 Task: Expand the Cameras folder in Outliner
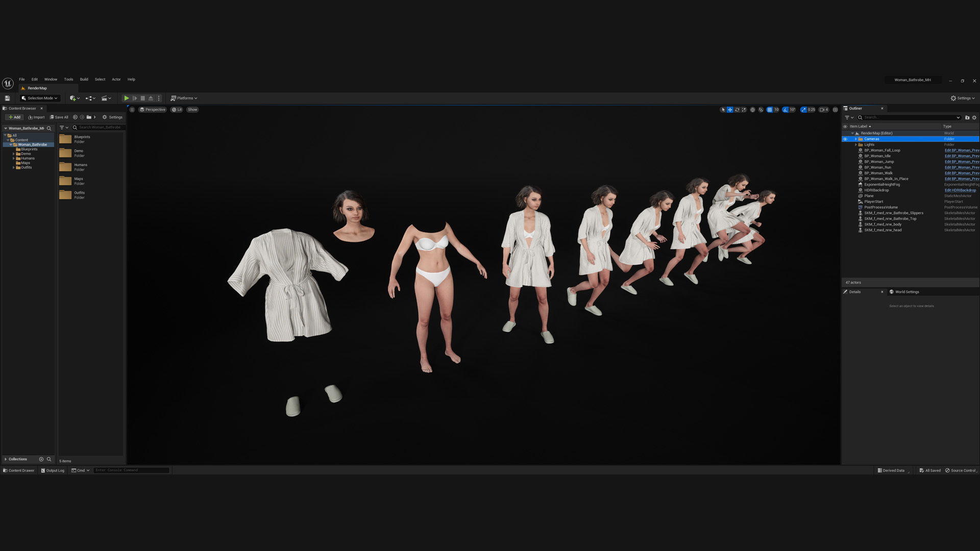click(x=856, y=139)
